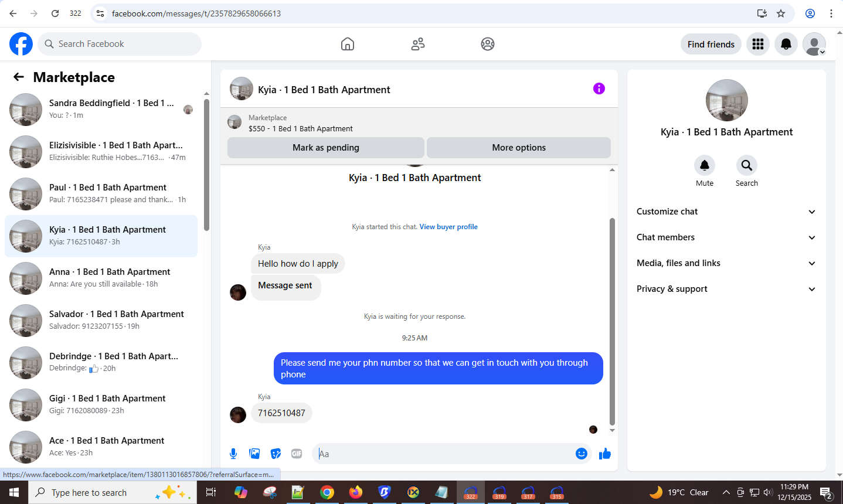Open the taskbar clock and date

[x=794, y=492]
